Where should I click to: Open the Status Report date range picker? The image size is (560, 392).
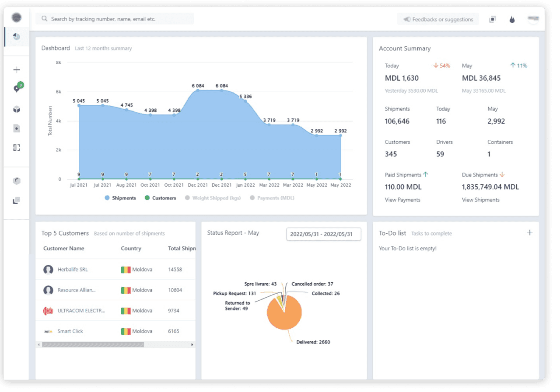(324, 234)
